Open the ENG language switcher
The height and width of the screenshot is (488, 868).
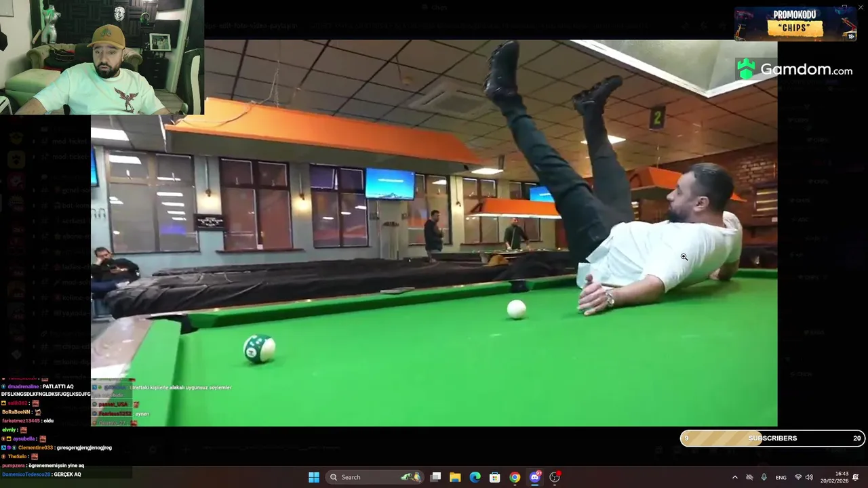tap(781, 477)
